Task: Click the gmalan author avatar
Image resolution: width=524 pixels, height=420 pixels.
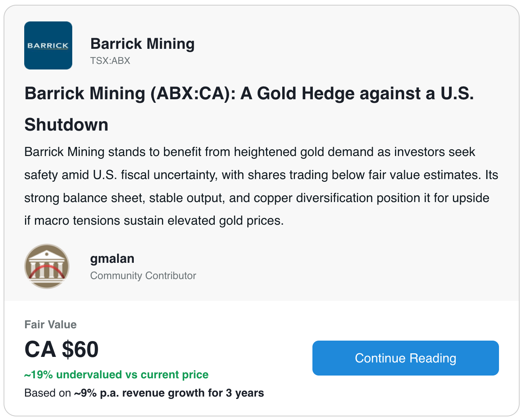Action: point(47,266)
